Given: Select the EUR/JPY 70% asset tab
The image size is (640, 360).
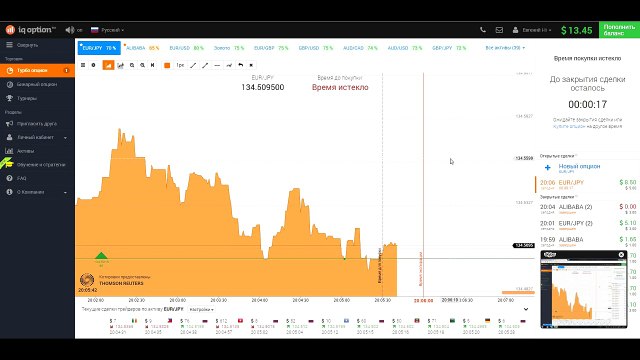Looking at the screenshot, I should [x=99, y=48].
